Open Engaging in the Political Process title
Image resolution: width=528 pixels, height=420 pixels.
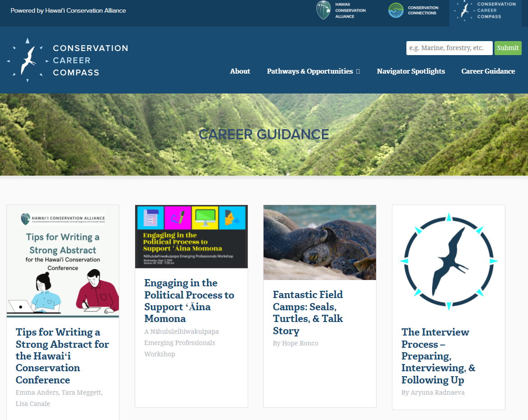(x=189, y=301)
